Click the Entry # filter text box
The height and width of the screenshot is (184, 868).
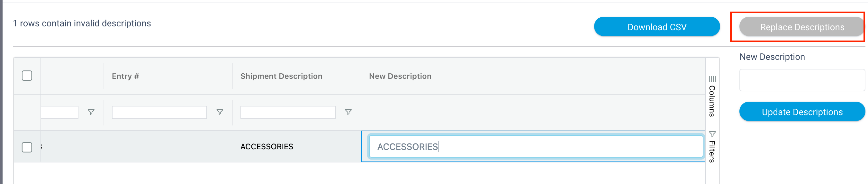pyautogui.click(x=159, y=112)
